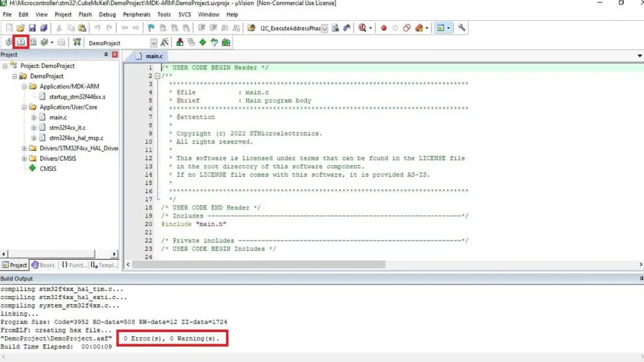Translate the current file using the first build icon
The width and height of the screenshot is (644, 362).
(9, 42)
